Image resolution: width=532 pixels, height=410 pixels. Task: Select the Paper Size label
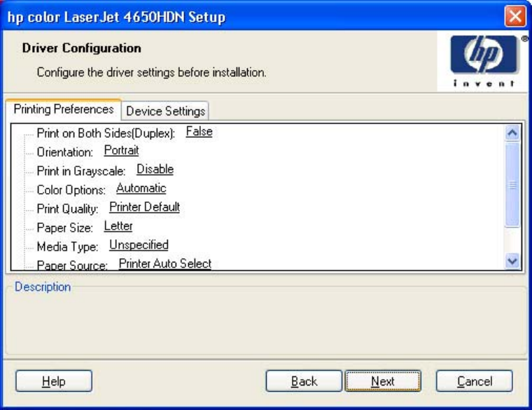65,227
